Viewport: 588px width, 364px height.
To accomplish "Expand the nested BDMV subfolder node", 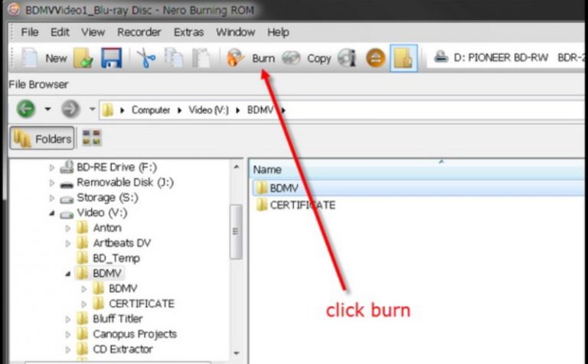I will pos(84,289).
